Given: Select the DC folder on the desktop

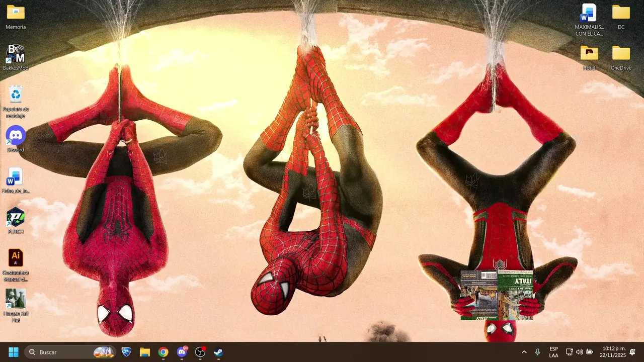Looking at the screenshot, I should point(621,17).
